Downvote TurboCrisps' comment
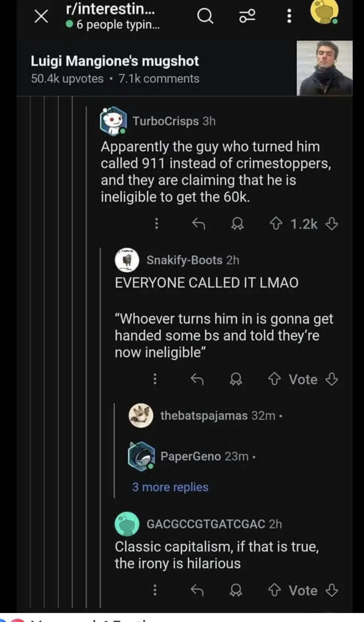This screenshot has width=364, height=622. tap(332, 224)
